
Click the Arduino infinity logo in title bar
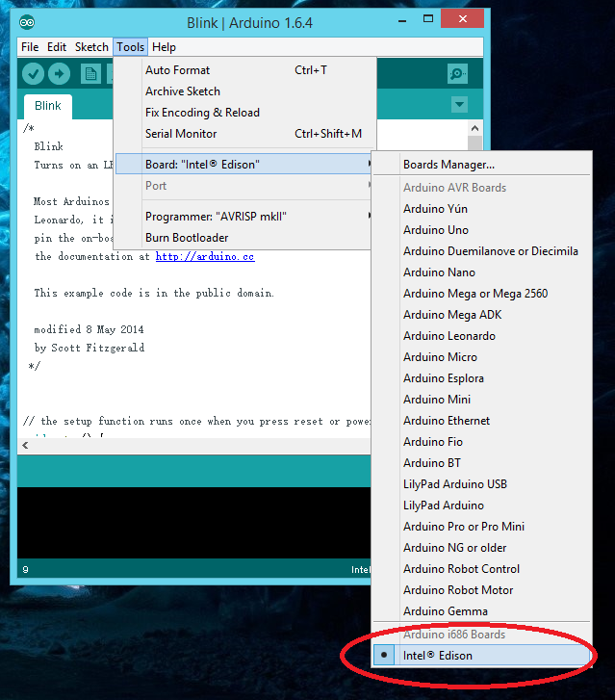point(27,22)
